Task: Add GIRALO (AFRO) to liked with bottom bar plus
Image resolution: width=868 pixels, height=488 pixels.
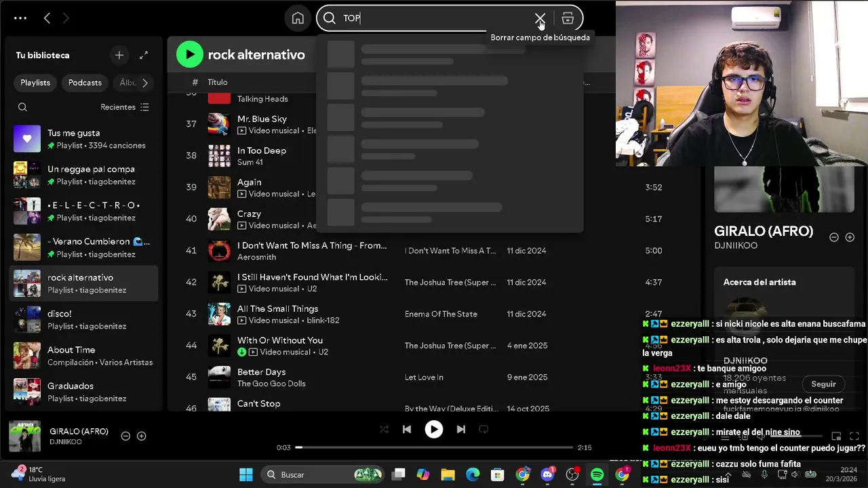Action: pos(142,436)
